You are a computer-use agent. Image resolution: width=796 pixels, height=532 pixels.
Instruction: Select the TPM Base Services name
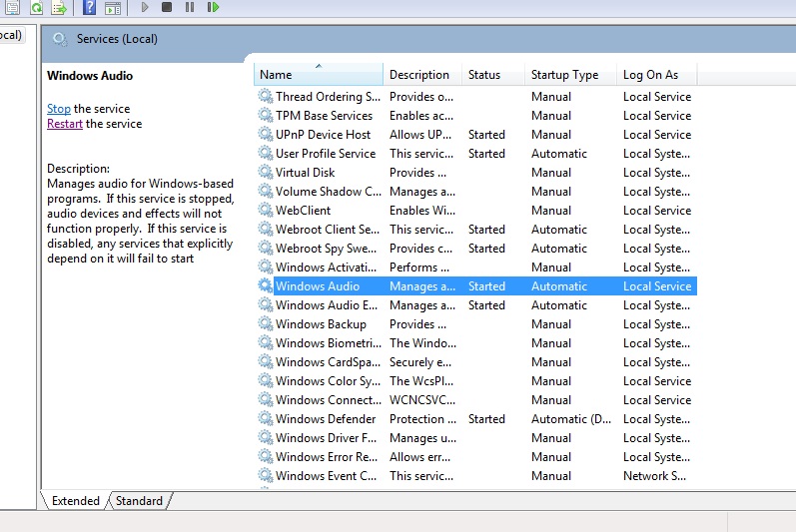[x=324, y=116]
